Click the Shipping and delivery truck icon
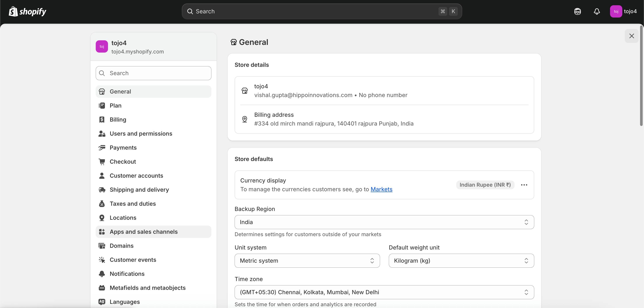Screen dimensions: 644x308 coord(102,190)
